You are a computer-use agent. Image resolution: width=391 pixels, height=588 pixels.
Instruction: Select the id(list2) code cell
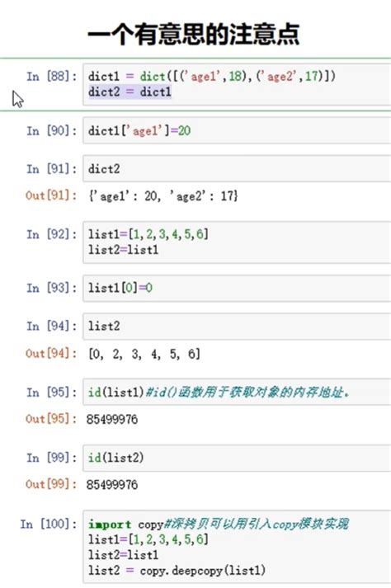tap(237, 458)
